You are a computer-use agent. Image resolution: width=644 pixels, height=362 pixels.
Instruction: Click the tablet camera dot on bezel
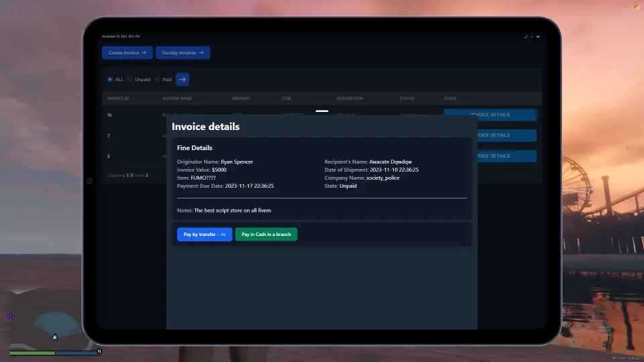[x=90, y=180]
